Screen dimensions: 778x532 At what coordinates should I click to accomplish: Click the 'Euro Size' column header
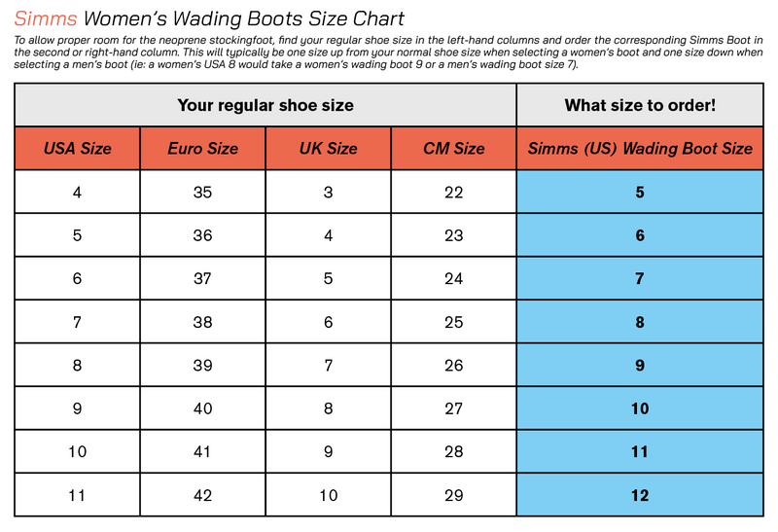tap(202, 149)
